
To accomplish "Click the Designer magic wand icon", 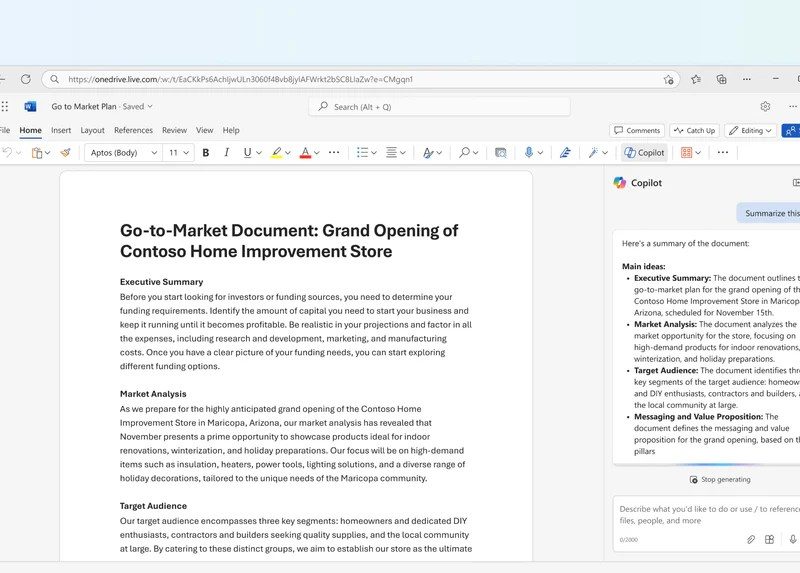I will [593, 152].
